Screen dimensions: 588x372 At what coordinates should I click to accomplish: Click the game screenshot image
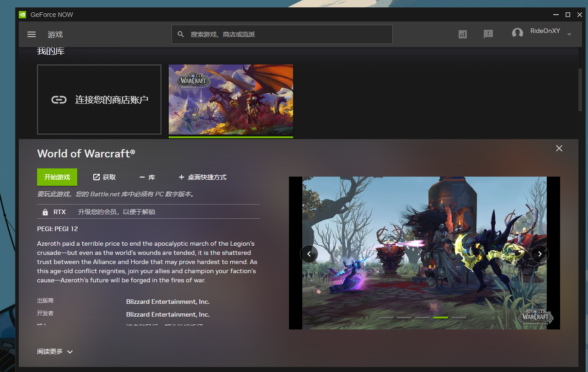424,253
